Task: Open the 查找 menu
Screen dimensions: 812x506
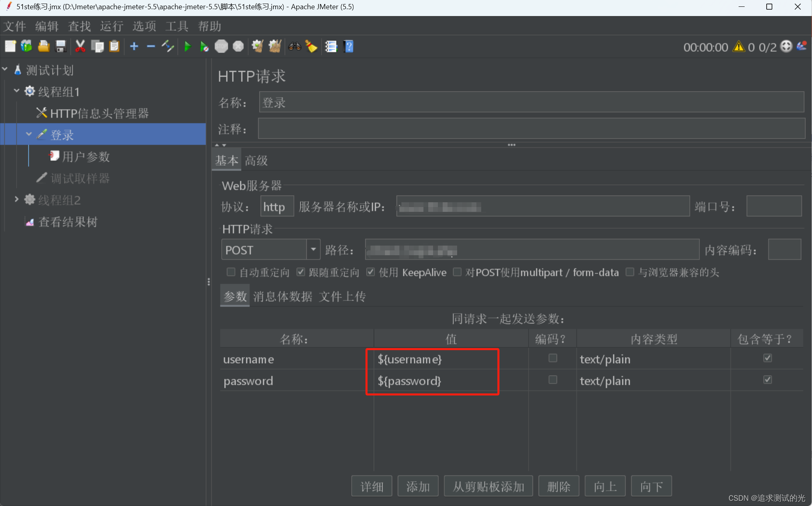Action: [x=79, y=26]
